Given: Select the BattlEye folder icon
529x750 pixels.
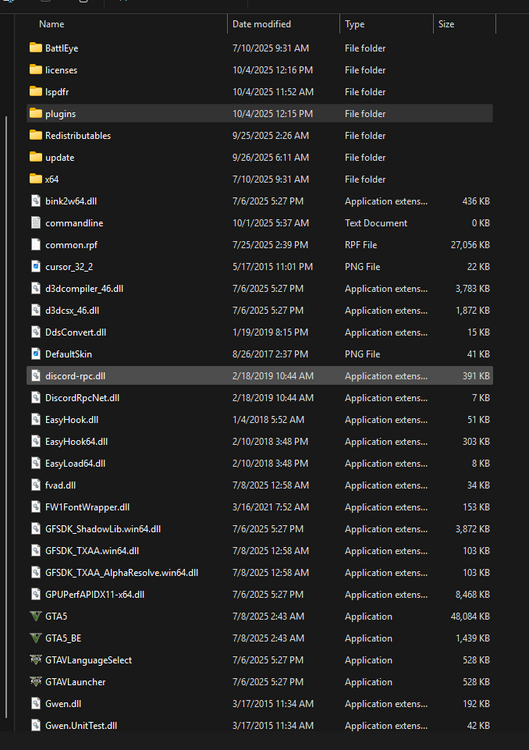Looking at the screenshot, I should coord(36,47).
